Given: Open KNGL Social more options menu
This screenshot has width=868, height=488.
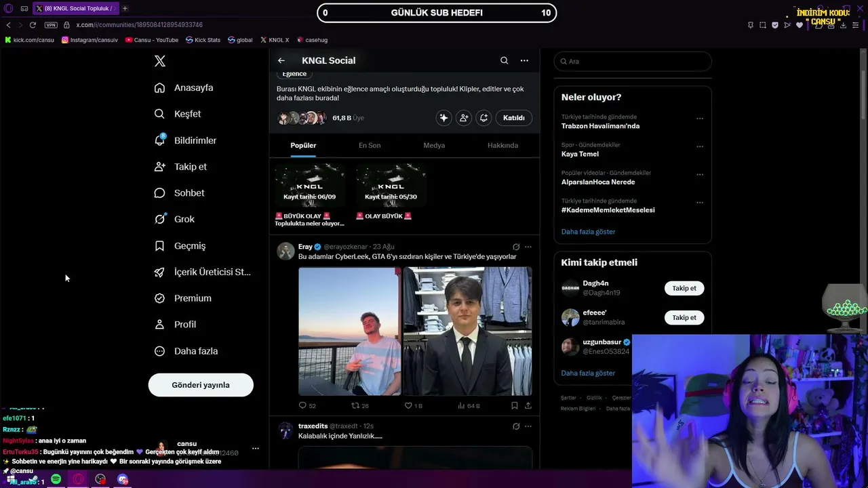Looking at the screenshot, I should (524, 60).
